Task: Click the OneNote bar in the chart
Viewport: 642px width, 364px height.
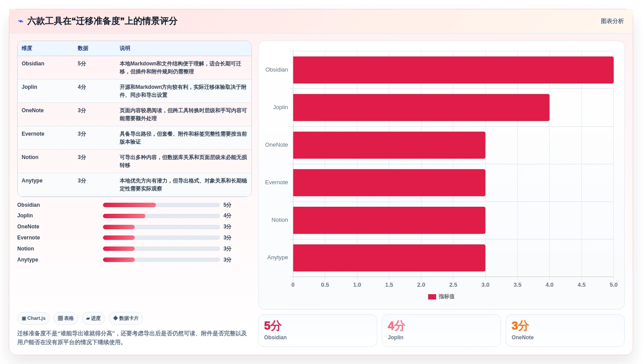Action: 389,145
